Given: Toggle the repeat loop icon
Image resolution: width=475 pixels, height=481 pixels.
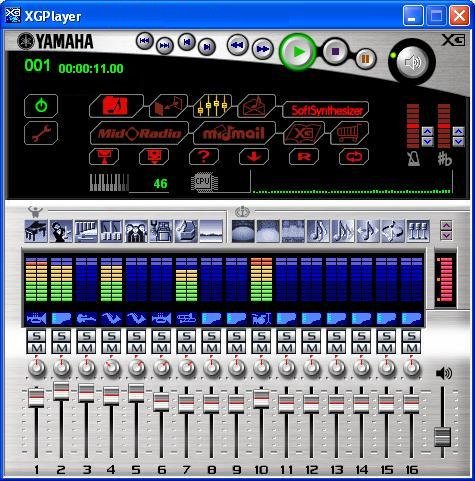Looking at the screenshot, I should [354, 156].
